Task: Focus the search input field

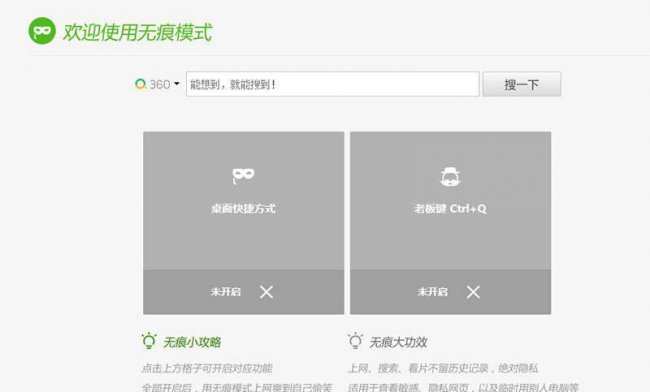Action: click(332, 84)
